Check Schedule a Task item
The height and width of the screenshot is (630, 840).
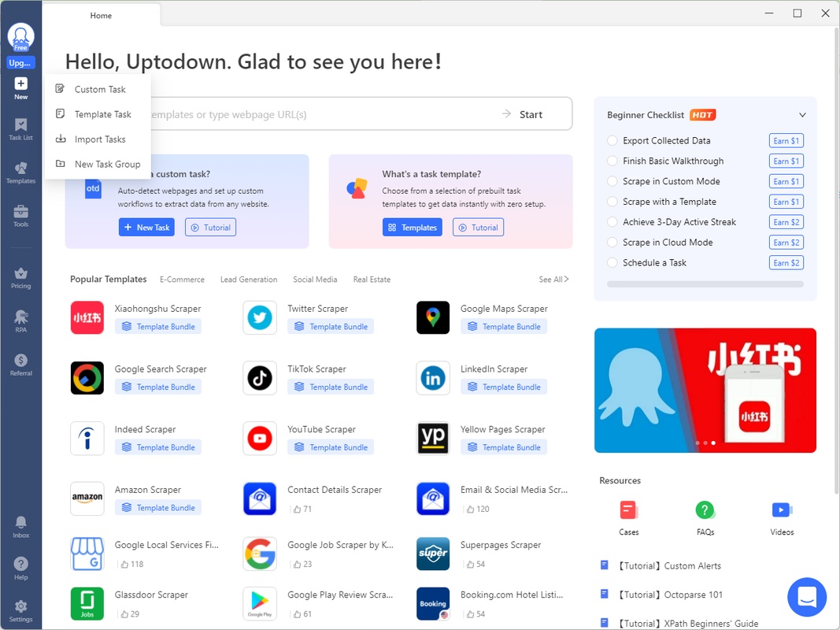pos(612,262)
